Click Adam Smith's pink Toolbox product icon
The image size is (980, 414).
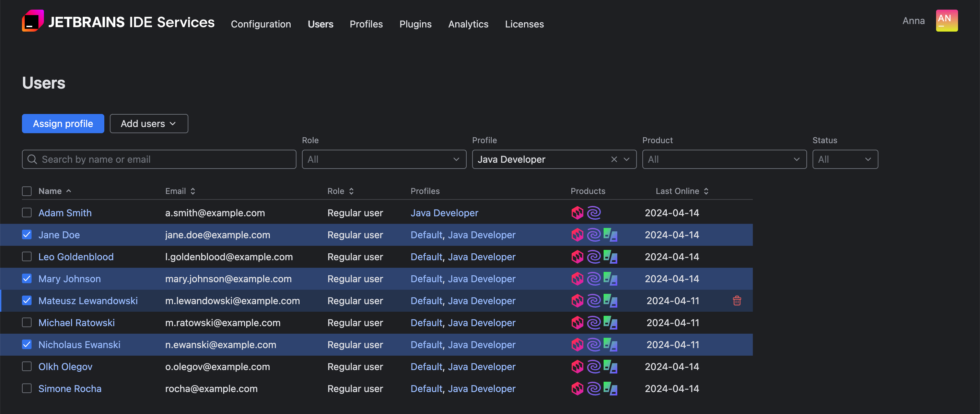(x=577, y=213)
